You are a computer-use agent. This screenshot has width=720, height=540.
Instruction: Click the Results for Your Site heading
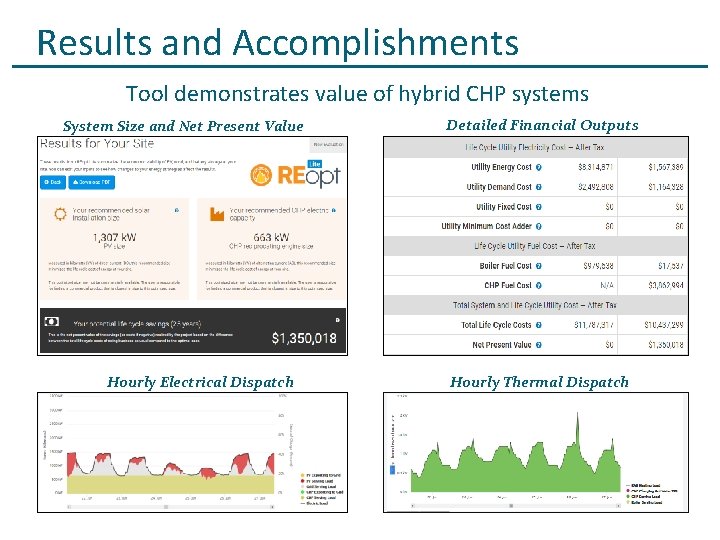point(97,144)
